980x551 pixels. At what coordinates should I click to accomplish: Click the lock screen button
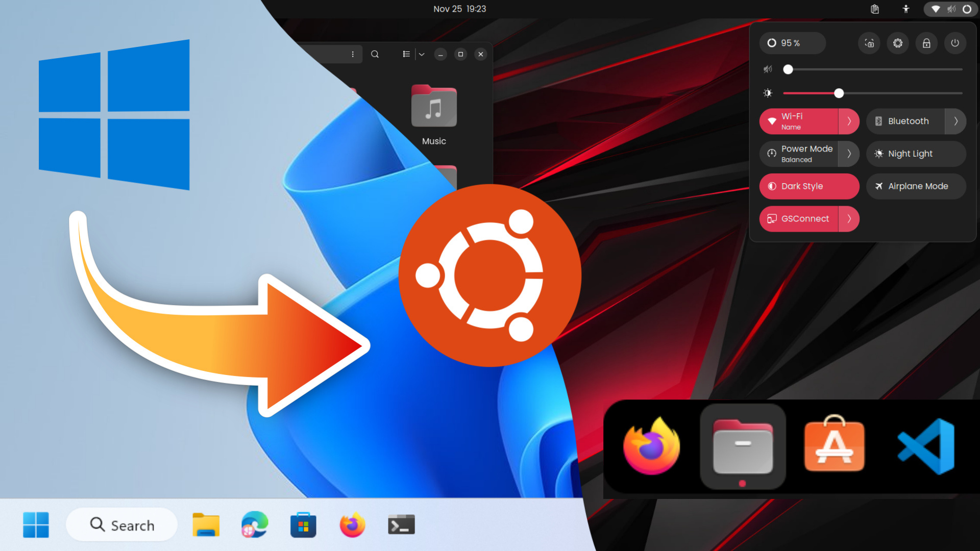coord(927,43)
